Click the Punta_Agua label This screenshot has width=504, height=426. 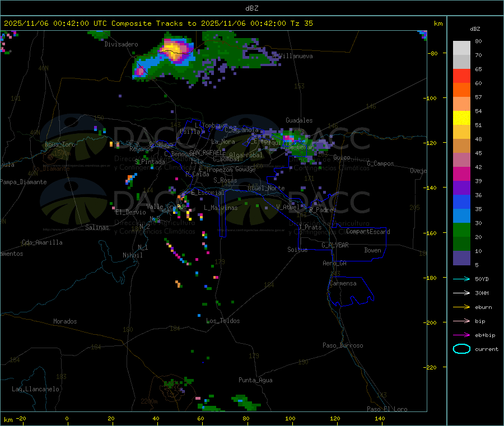click(x=255, y=381)
